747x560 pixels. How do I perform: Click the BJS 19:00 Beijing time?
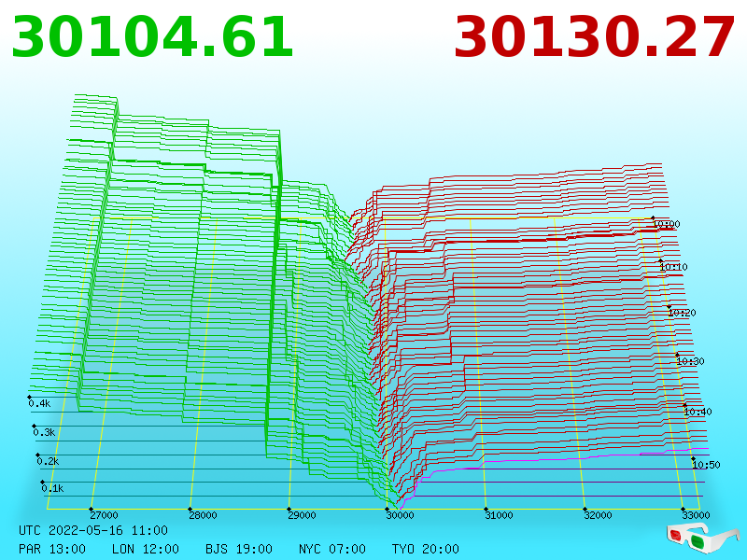point(239,549)
